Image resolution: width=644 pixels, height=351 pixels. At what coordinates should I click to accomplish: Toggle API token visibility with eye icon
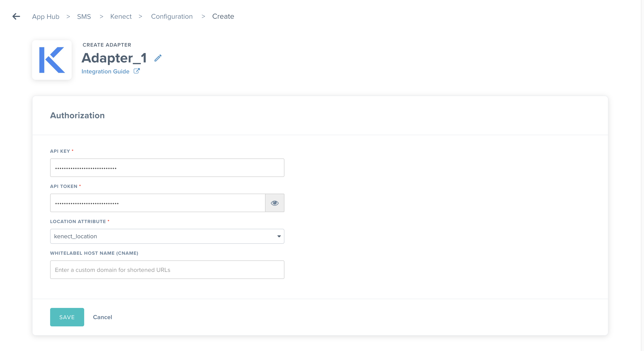(x=275, y=203)
